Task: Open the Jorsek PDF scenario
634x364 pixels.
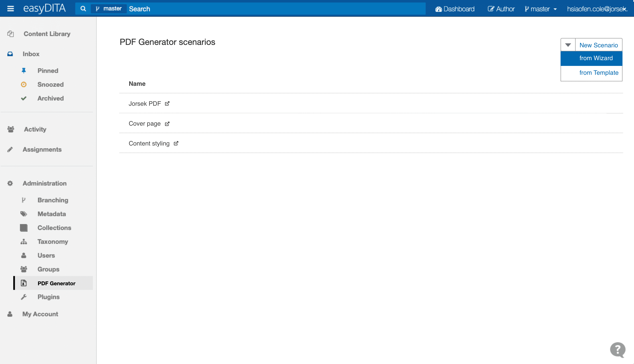Action: tap(145, 103)
